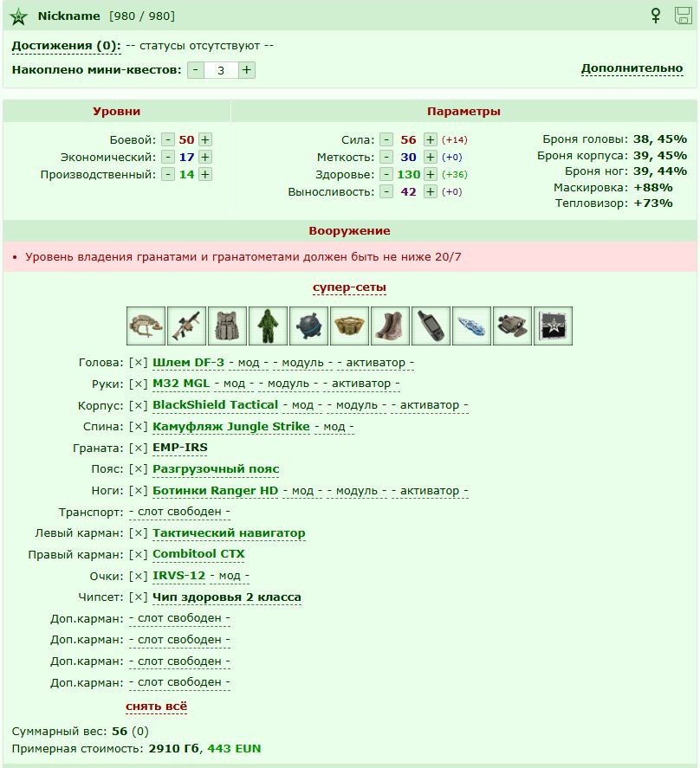Select the helmet item thumbnail
This screenshot has height=768, width=700.
tap(146, 326)
